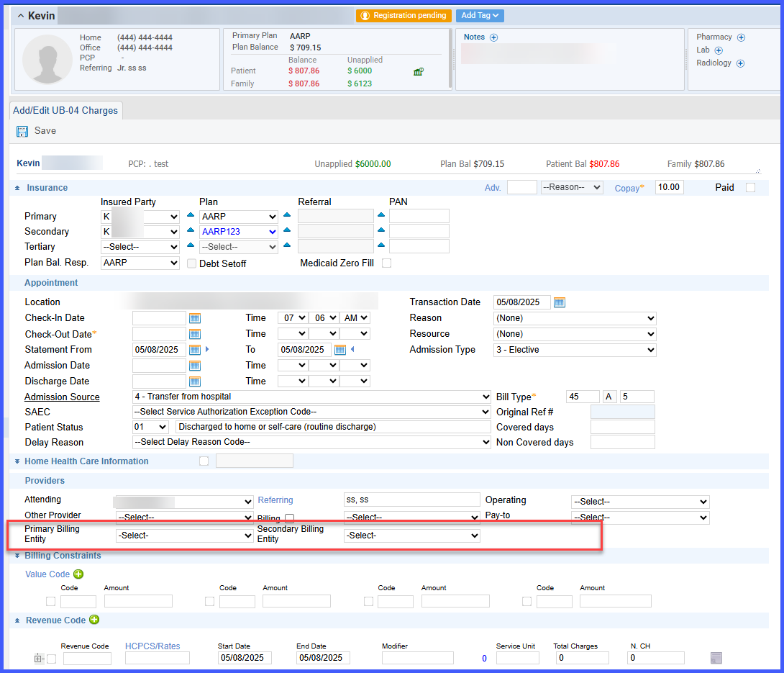The image size is (784, 673).
Task: Add a Revenue Code with green plus
Action: pyautogui.click(x=94, y=620)
